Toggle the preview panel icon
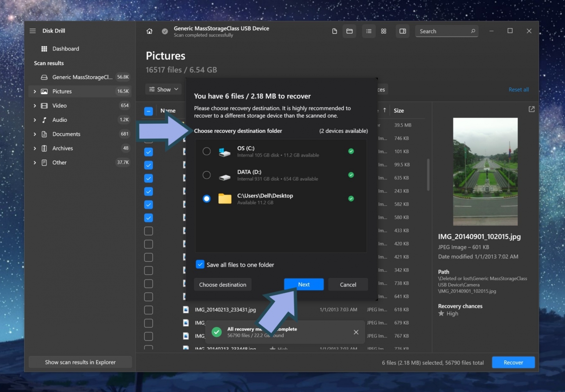The height and width of the screenshot is (392, 565). (403, 31)
